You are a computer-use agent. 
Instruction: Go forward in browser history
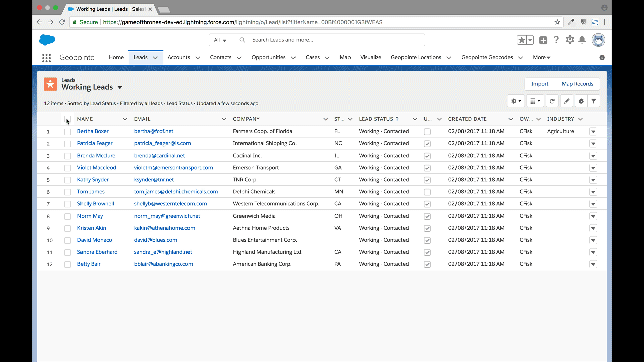tap(51, 22)
